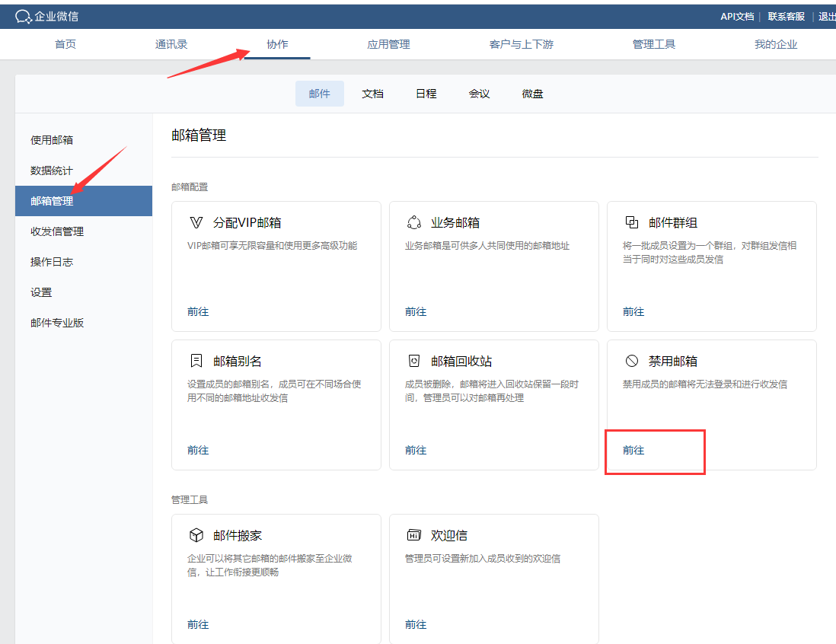The width and height of the screenshot is (836, 644).
Task: Switch to the 日程 sub-tab
Action: click(426, 94)
